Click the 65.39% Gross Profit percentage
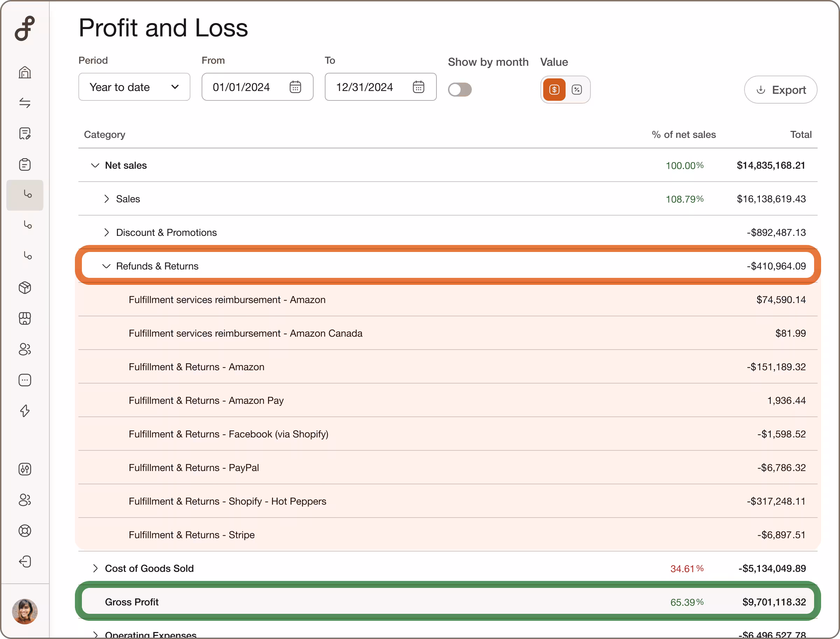840x639 pixels. (687, 603)
